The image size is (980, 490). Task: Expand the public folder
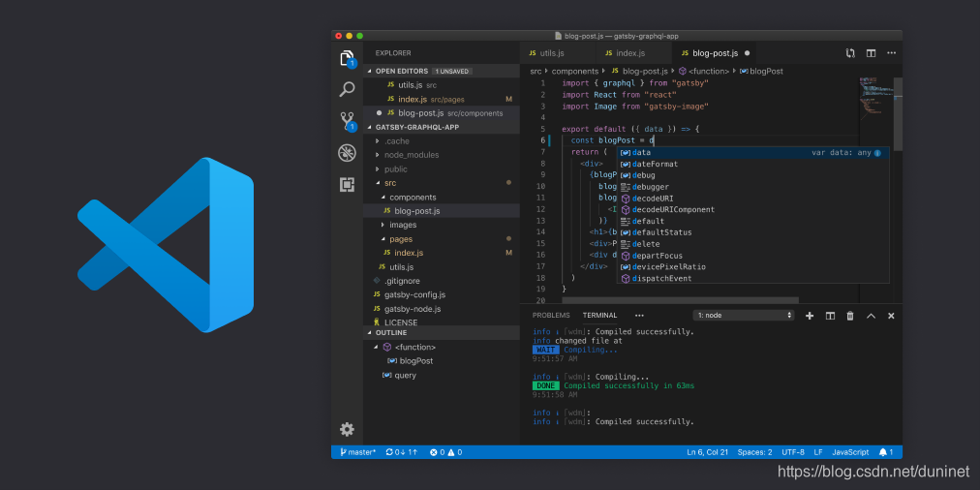[x=442, y=169]
